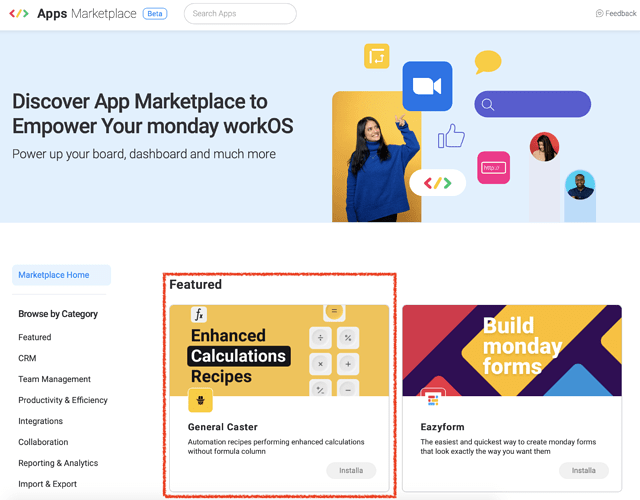Screen dimensions: 640x500
Task: Click Install on General Caster card
Action: click(351, 470)
